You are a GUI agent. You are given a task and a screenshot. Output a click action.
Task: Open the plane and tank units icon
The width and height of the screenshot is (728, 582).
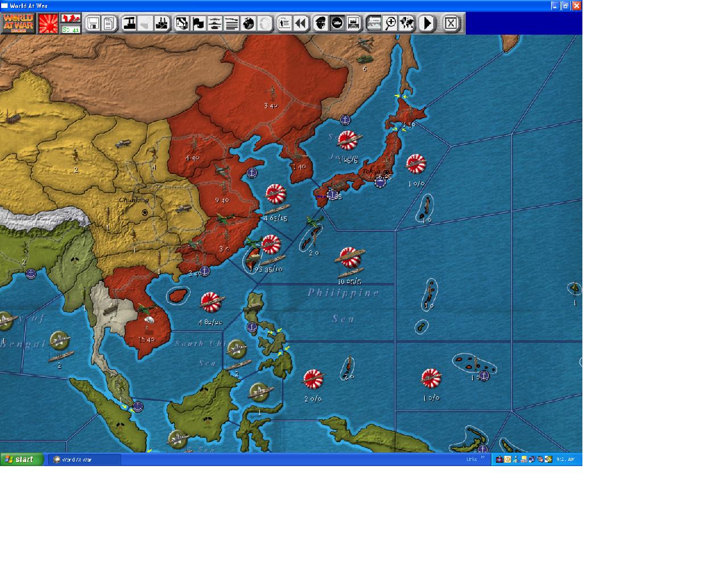point(215,23)
